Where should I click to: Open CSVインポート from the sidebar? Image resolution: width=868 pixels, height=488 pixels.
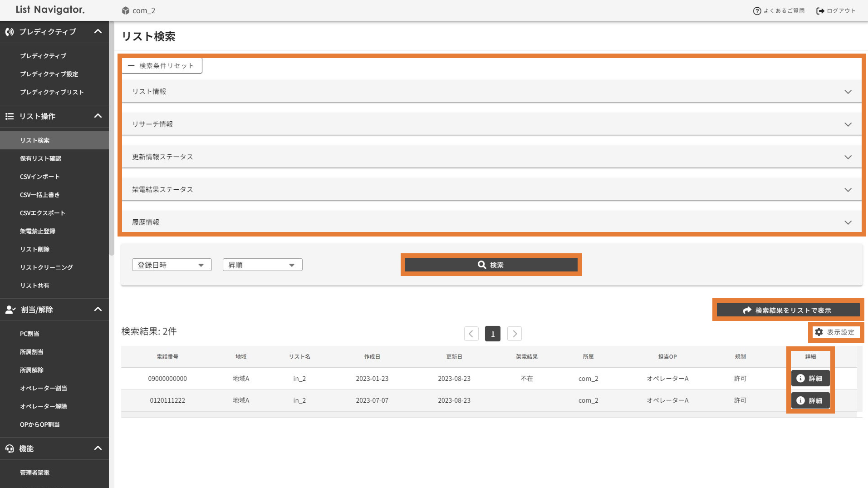(x=40, y=177)
